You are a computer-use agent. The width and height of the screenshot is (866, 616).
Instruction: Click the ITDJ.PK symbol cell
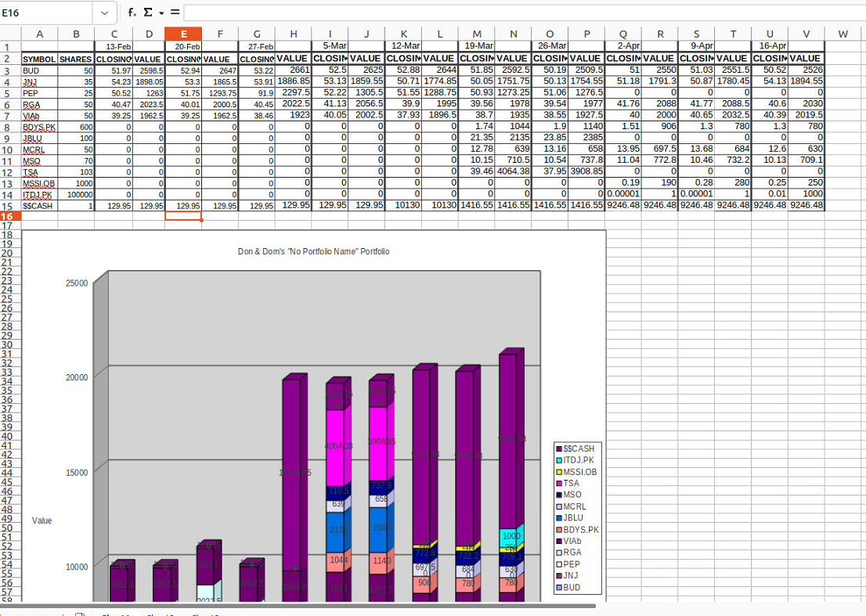tap(39, 194)
